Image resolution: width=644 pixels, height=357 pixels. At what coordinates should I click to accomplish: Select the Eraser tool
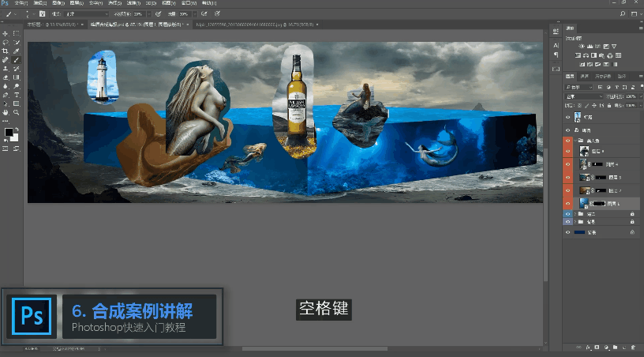6,77
